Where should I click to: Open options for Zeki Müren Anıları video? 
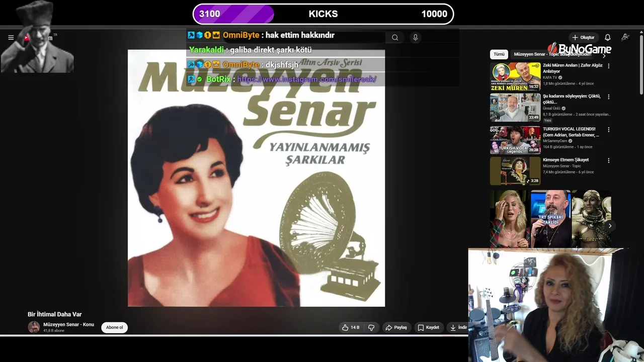click(609, 66)
